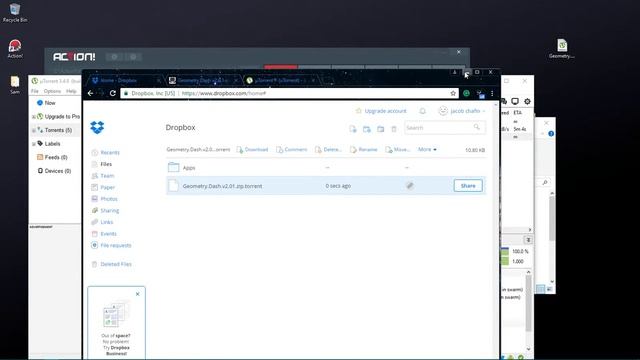Open Paper in Dropbox sidebar
Image resolution: width=640 pixels, height=360 pixels.
103,187
